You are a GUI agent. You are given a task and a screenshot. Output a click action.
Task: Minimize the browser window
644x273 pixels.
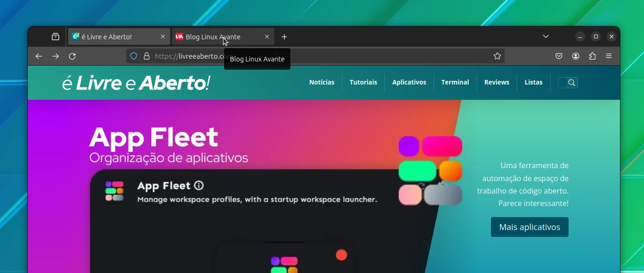(x=580, y=36)
